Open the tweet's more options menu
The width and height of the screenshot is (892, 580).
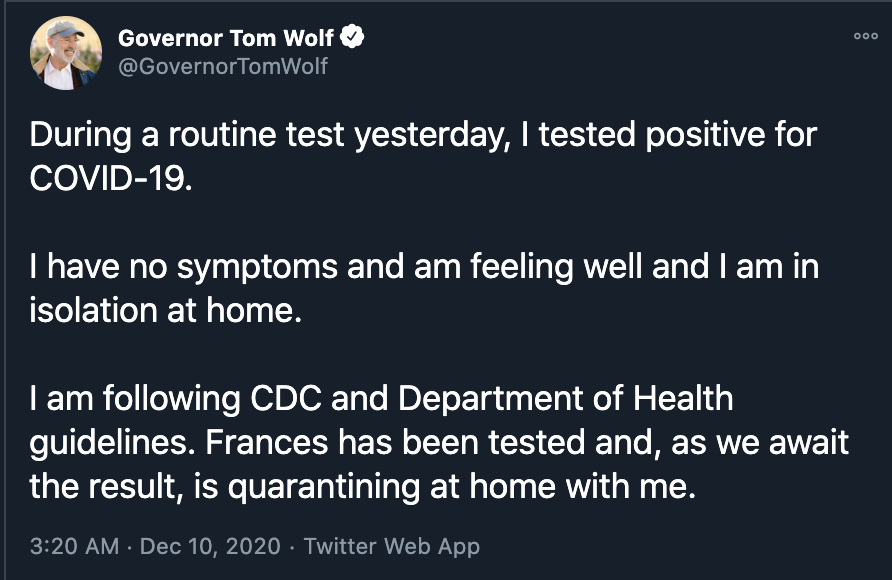(x=865, y=36)
